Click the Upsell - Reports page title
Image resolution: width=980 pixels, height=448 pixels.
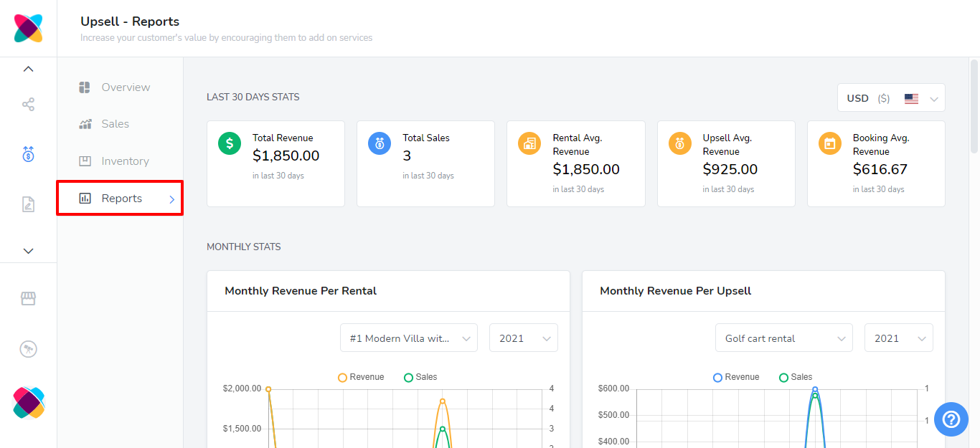(x=130, y=22)
